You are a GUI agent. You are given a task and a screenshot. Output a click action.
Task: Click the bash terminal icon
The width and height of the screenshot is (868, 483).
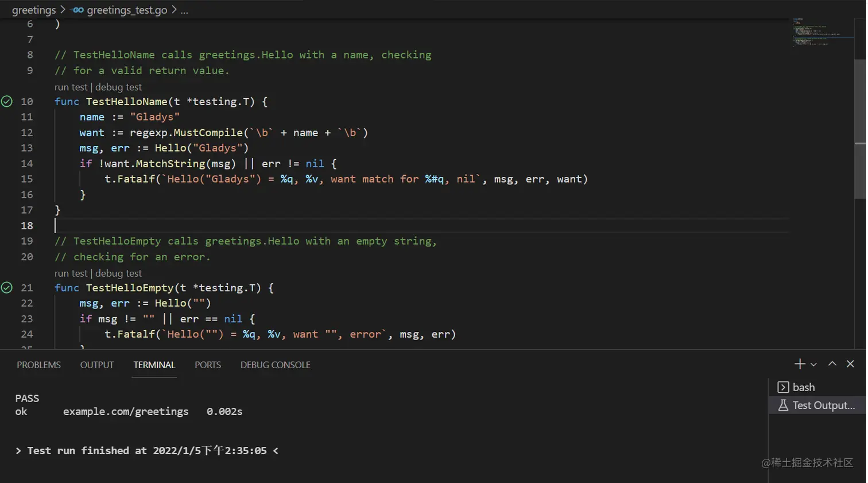click(782, 387)
